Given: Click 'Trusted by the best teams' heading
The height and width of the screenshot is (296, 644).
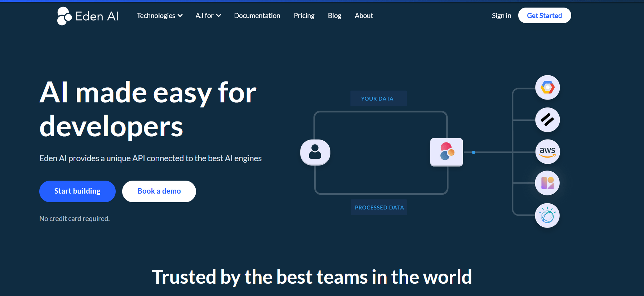Looking at the screenshot, I should 312,277.
